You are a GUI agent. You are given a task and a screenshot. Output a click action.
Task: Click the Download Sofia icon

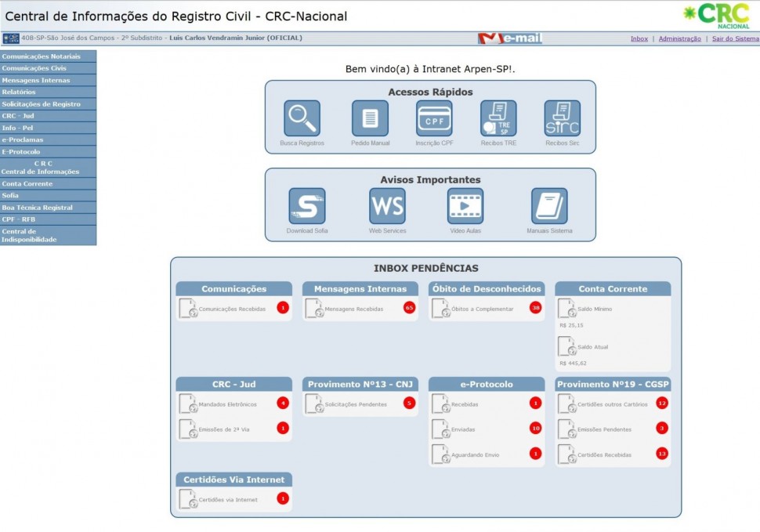tap(307, 206)
